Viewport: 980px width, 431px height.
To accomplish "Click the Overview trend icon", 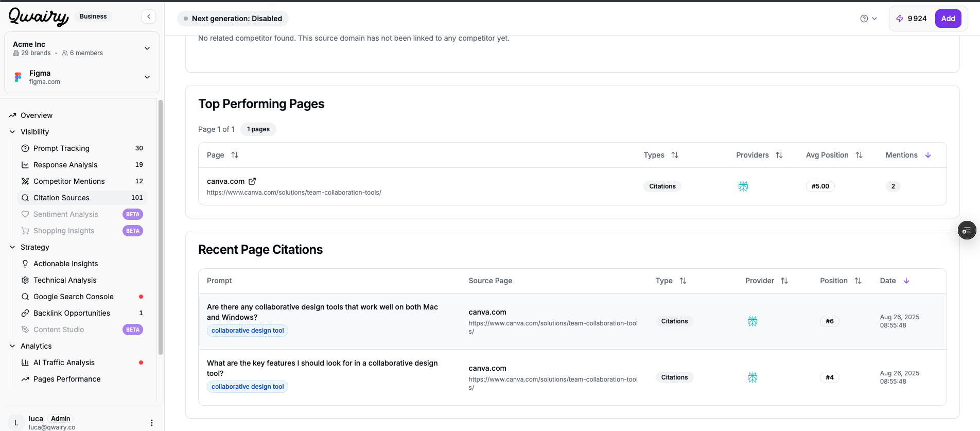I will pos(12,115).
